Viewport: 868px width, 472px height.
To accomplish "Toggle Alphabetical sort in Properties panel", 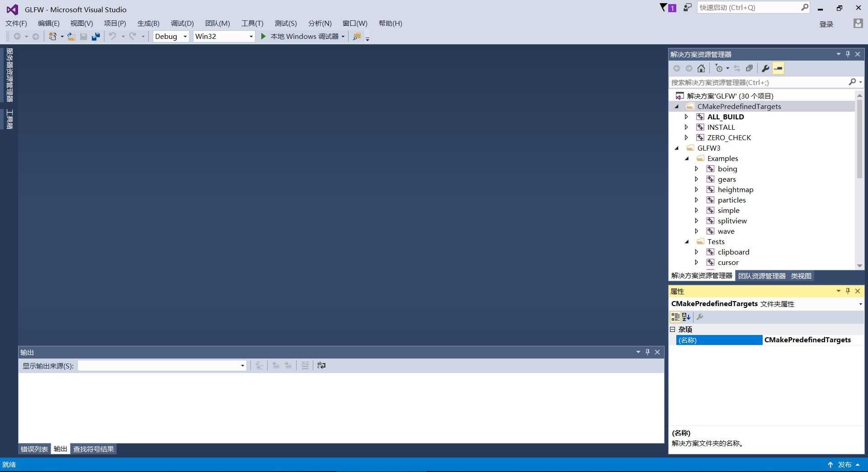I will pos(686,317).
